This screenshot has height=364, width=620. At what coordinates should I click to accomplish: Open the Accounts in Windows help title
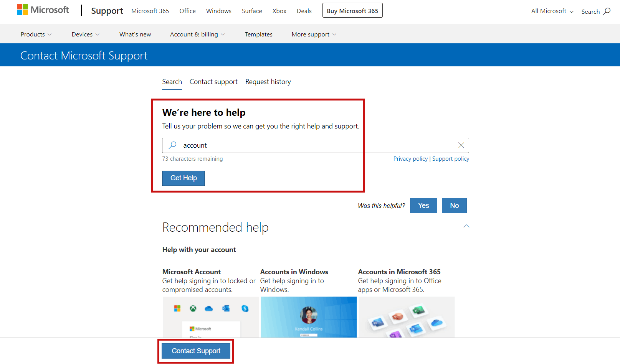[x=294, y=272]
